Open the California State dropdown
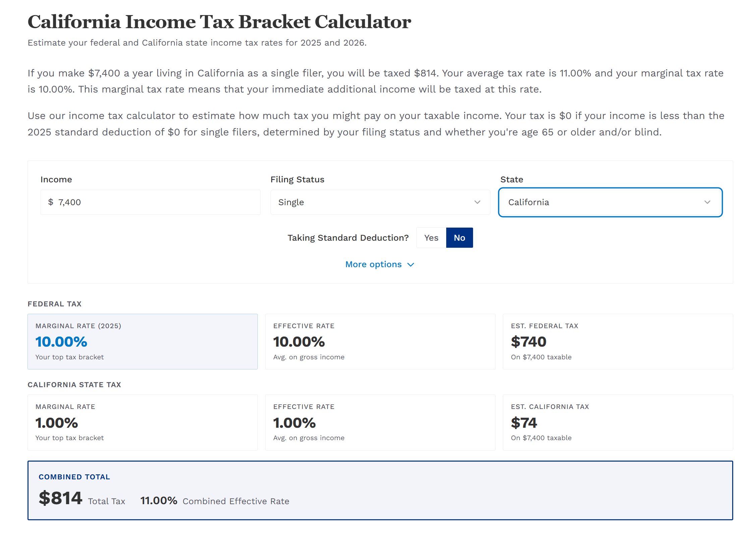 tap(610, 202)
